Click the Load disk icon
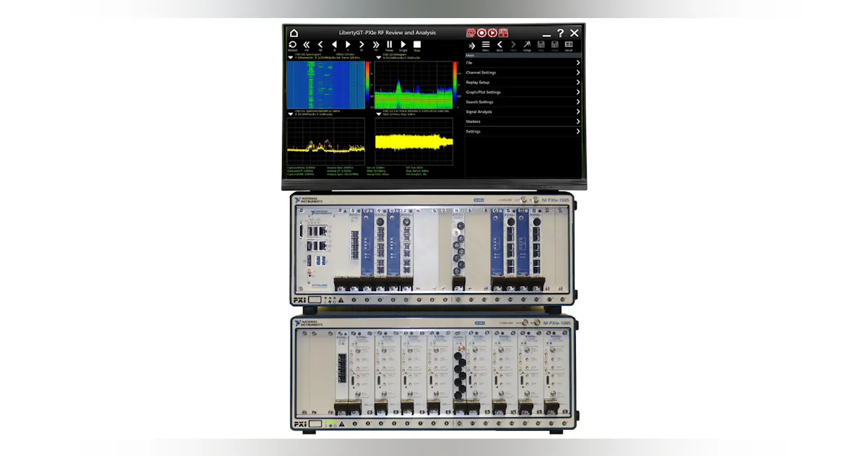868x456 pixels. (x=554, y=45)
